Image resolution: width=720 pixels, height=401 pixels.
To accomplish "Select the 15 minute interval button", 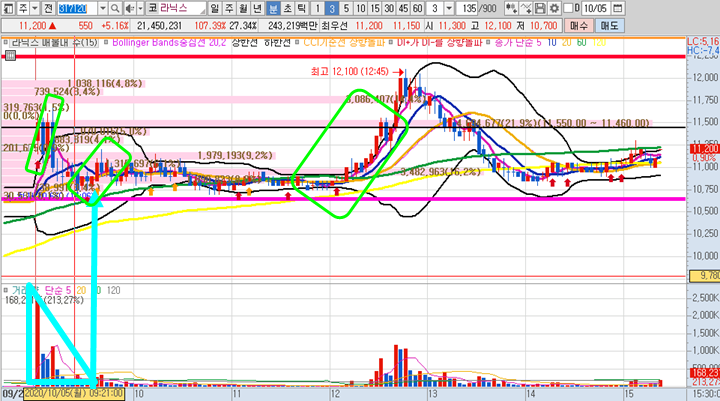I will (375, 8).
